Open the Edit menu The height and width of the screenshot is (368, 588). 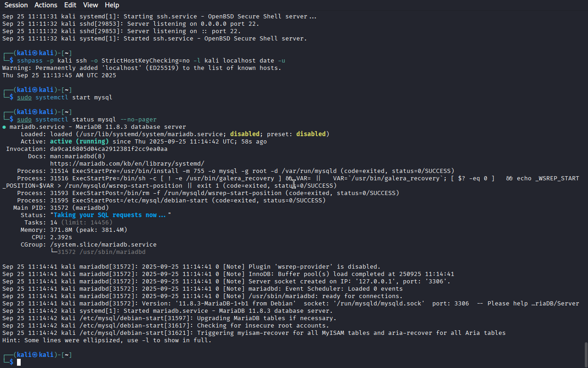click(x=70, y=5)
